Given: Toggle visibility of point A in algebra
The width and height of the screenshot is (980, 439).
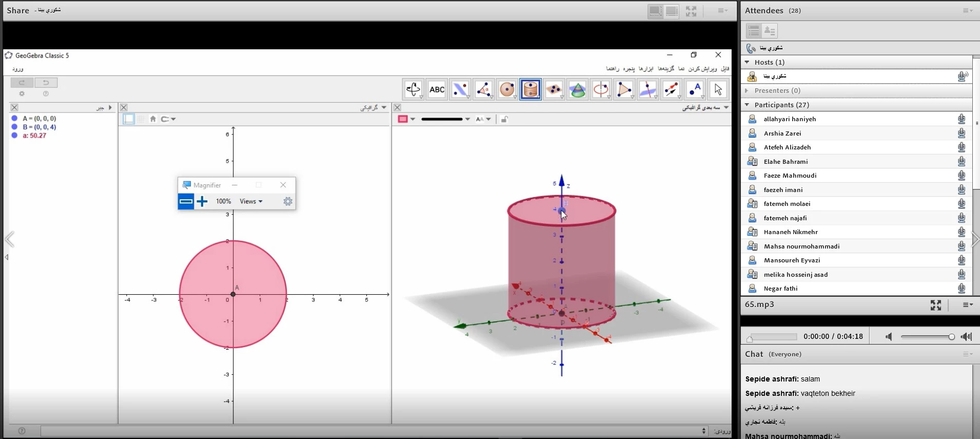Looking at the screenshot, I should pos(14,119).
